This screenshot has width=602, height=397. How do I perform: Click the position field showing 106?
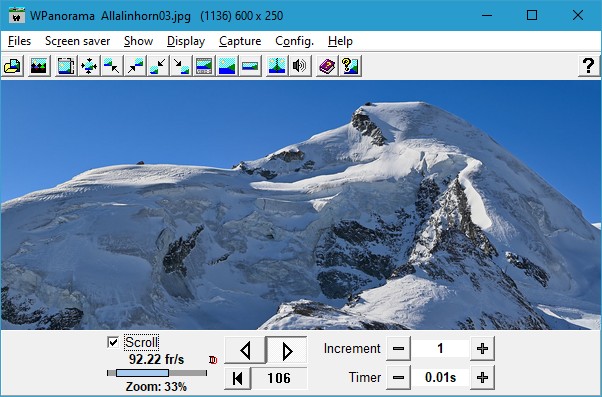point(279,378)
